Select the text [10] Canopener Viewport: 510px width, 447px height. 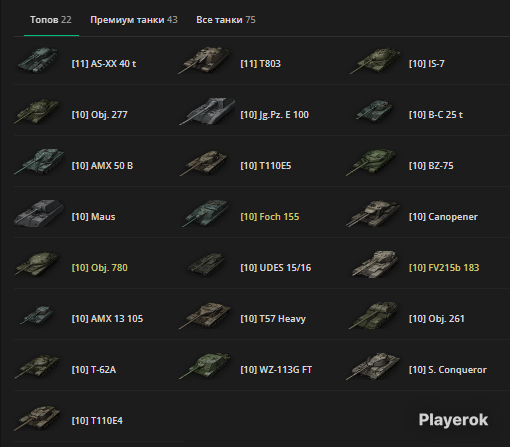point(443,217)
